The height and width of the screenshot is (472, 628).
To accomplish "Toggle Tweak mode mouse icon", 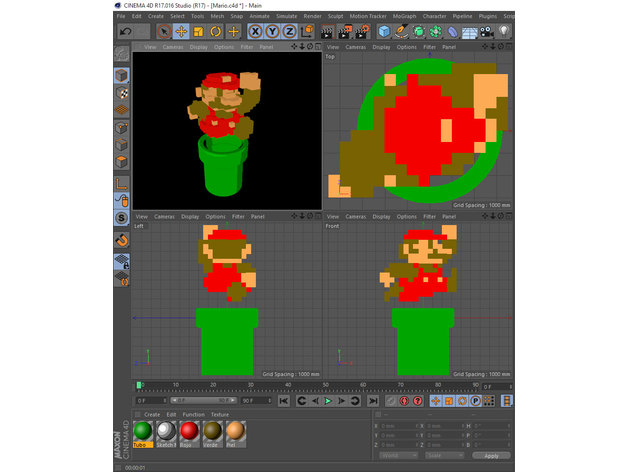I will (x=121, y=200).
